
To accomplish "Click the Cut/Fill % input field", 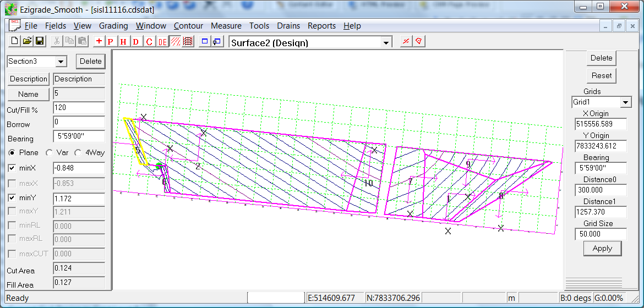I will pyautogui.click(x=79, y=109).
